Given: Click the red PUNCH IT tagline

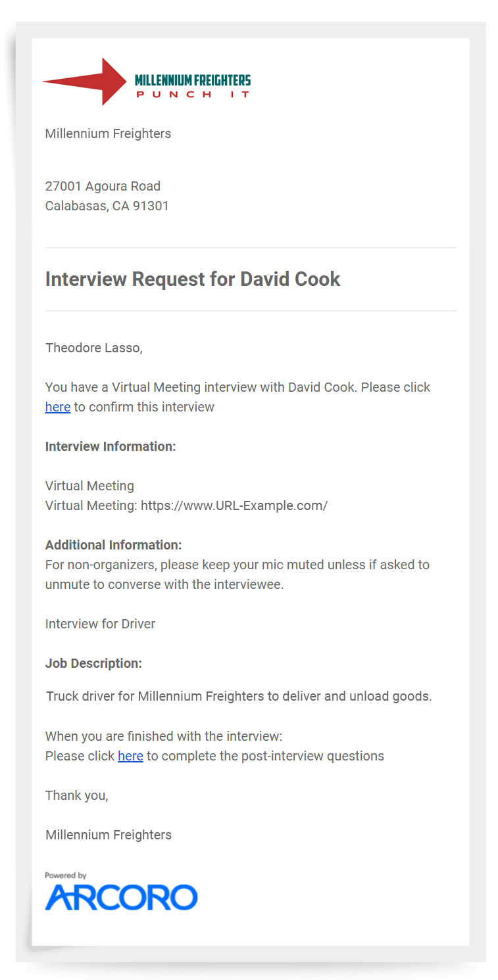Looking at the screenshot, I should tap(193, 95).
